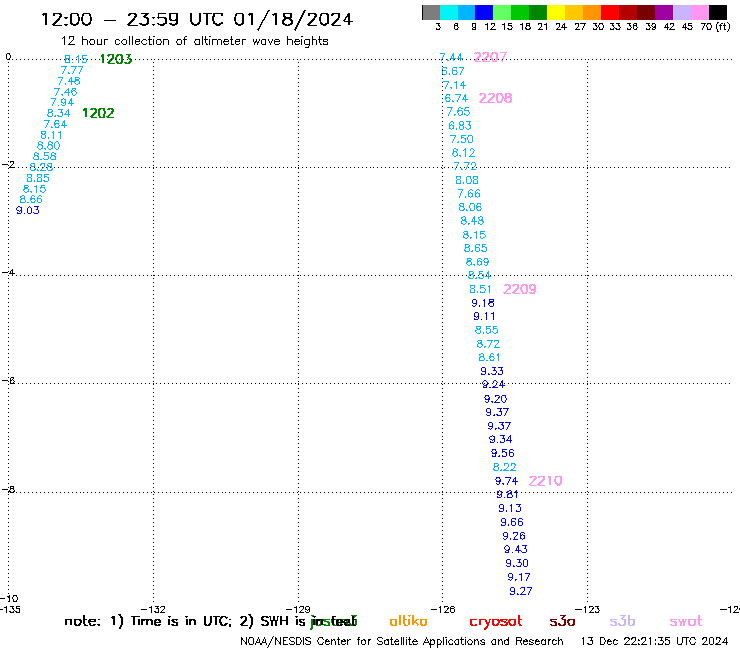The image size is (740, 650).
Task: Click the dark blue value 9.03
Action: pyautogui.click(x=28, y=211)
